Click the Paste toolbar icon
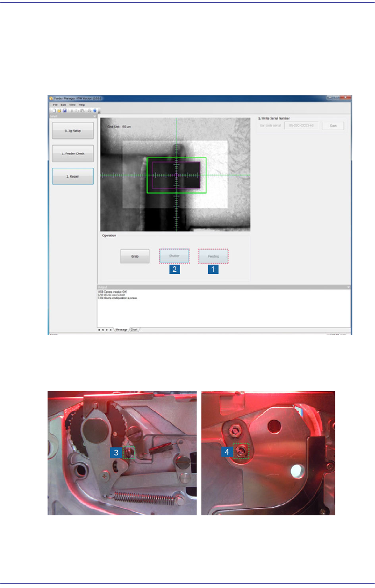This screenshot has height=588, width=375. point(82,111)
